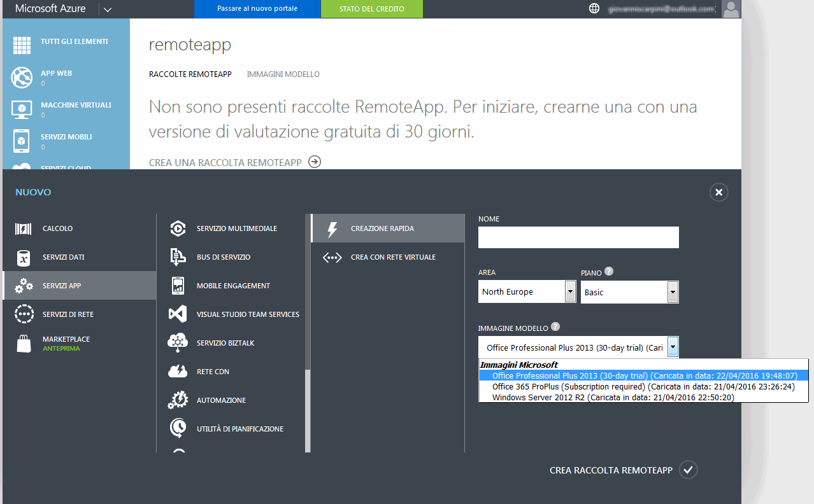
Task: Click the Bus di Servizio icon
Action: click(x=178, y=257)
